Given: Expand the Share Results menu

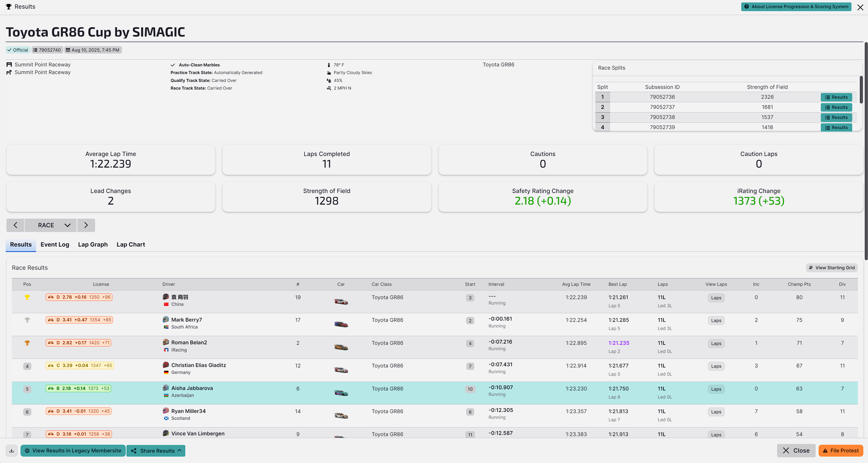Looking at the screenshot, I should point(156,451).
